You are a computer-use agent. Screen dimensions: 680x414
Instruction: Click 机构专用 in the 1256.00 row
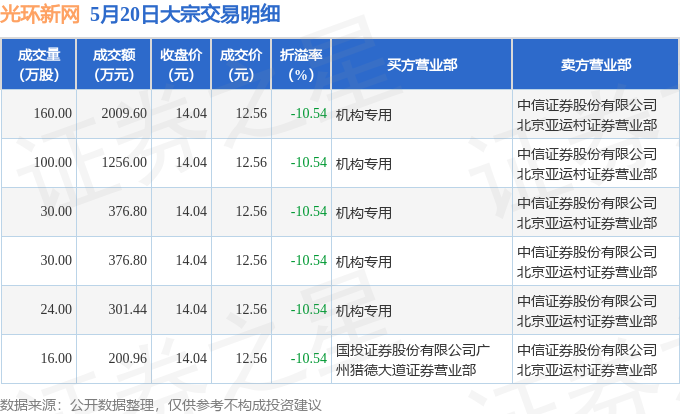click(363, 164)
